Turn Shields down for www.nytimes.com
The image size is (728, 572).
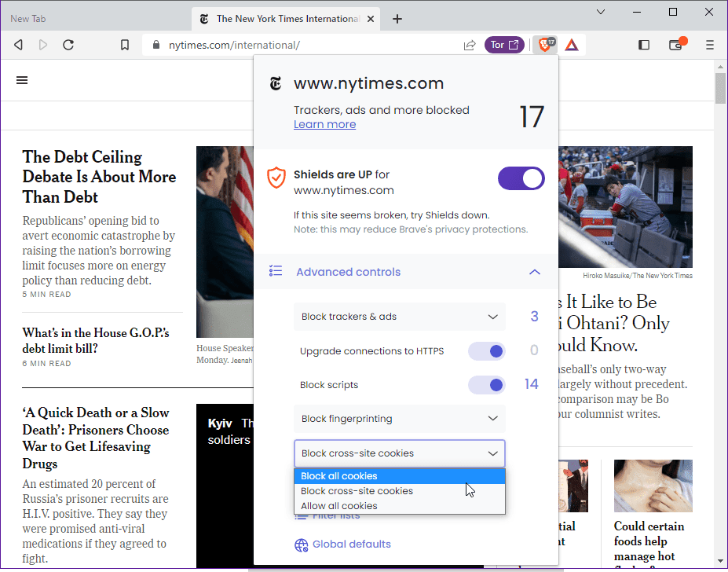coord(521,178)
